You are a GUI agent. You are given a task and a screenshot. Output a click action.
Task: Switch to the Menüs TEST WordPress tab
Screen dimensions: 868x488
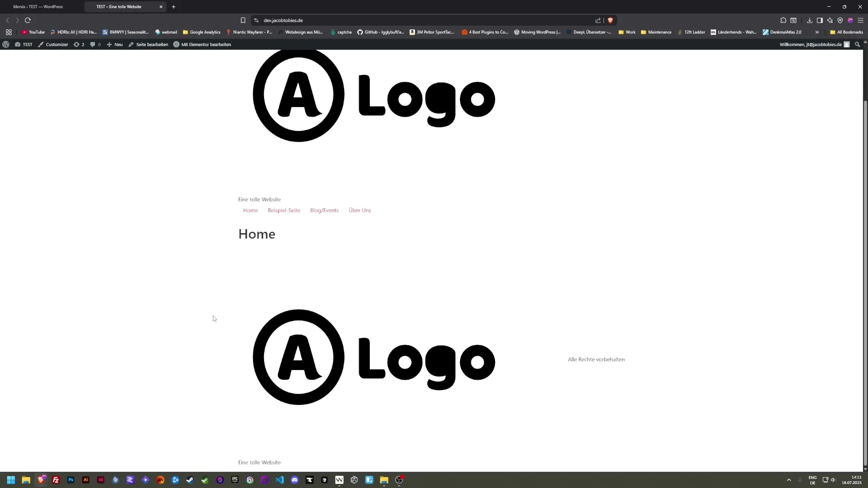(x=38, y=7)
